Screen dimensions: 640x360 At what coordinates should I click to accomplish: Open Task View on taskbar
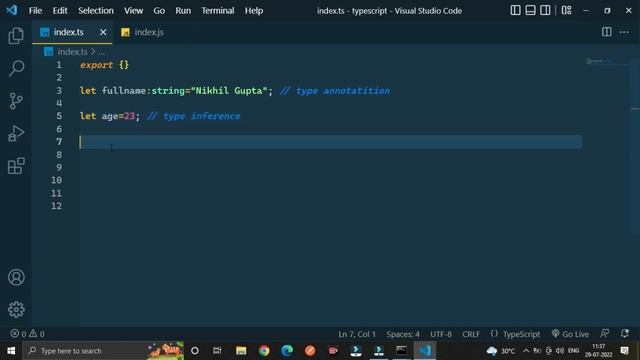[217, 351]
